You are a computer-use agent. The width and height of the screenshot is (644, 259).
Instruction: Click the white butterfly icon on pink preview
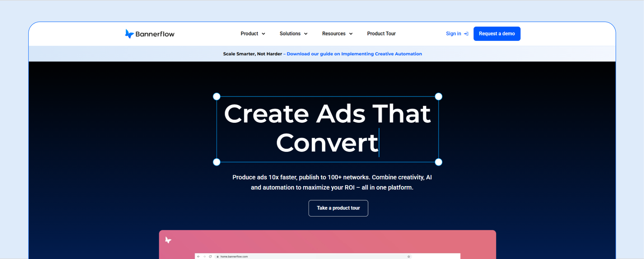click(168, 240)
